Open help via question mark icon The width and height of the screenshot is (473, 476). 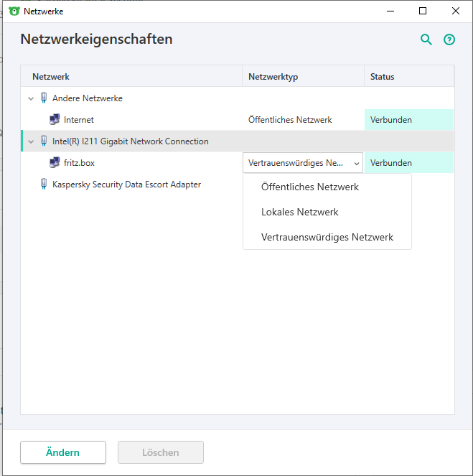click(449, 40)
